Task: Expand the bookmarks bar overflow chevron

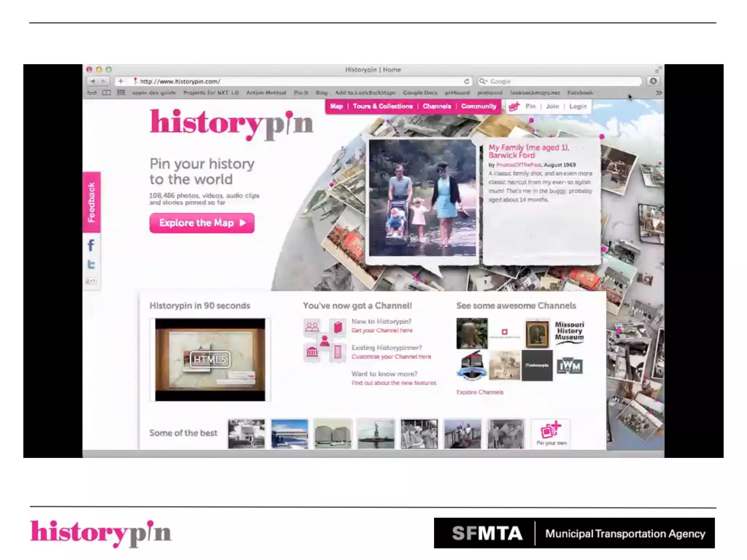Action: (659, 93)
